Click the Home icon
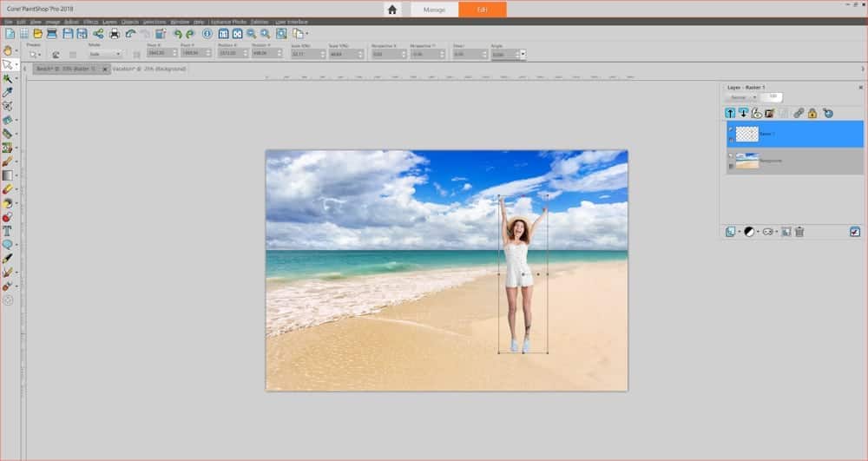 coord(392,10)
